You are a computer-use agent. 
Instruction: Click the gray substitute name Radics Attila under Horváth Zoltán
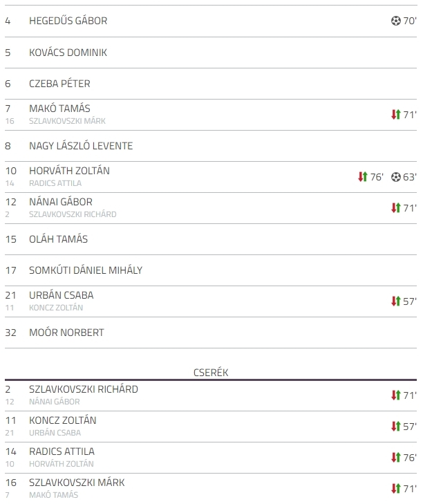55,183
